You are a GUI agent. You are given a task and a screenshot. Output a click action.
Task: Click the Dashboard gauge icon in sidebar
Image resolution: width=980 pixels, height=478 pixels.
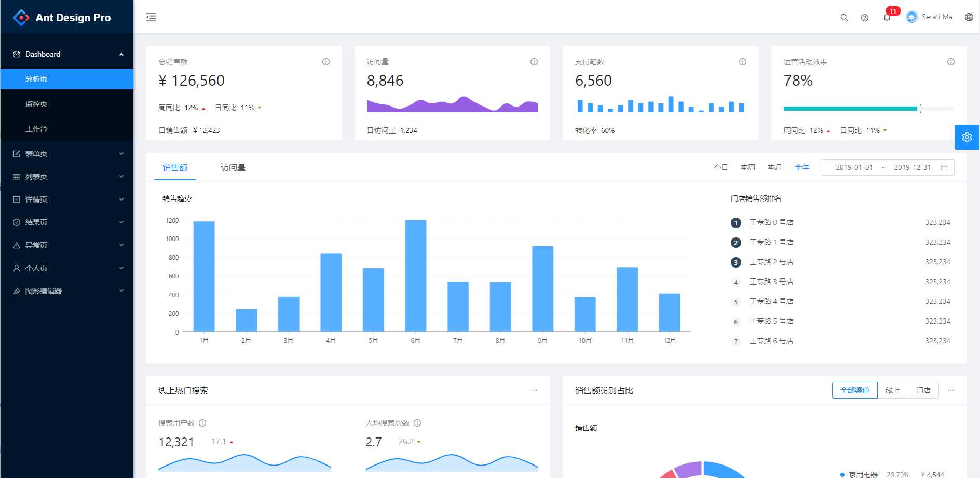click(17, 54)
